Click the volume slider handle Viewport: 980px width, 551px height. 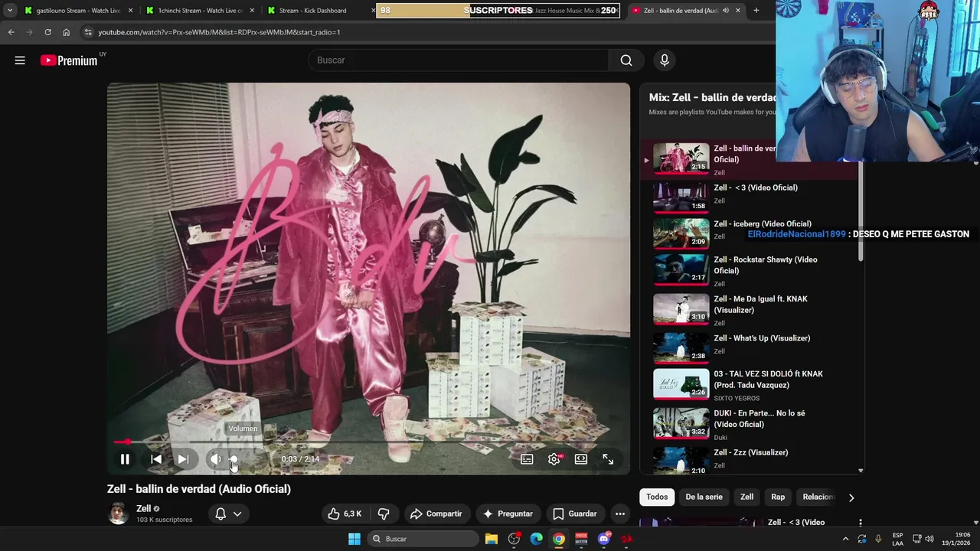click(234, 459)
